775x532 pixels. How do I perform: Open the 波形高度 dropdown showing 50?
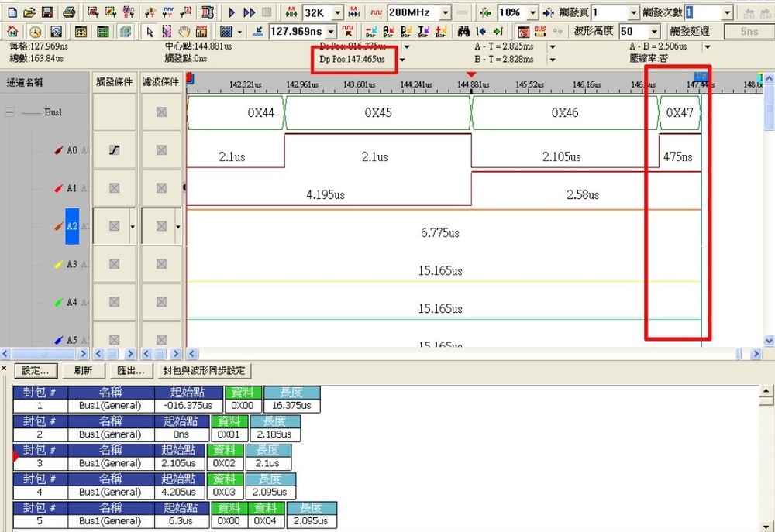pos(654,32)
